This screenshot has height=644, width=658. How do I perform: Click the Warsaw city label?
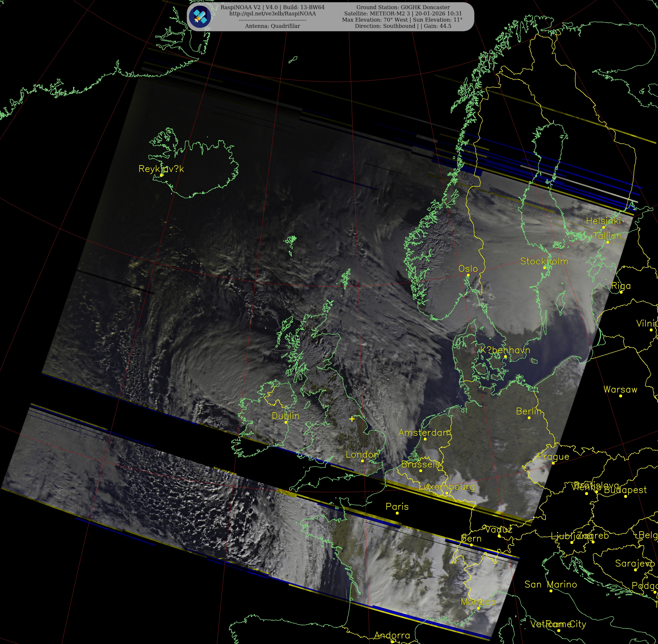click(x=620, y=390)
